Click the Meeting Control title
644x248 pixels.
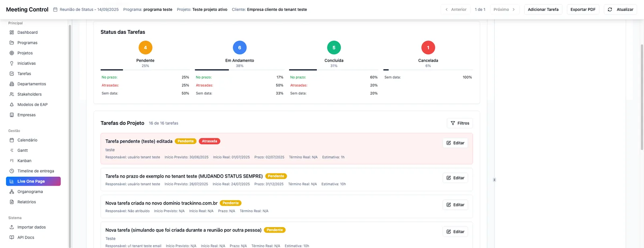[x=27, y=10]
